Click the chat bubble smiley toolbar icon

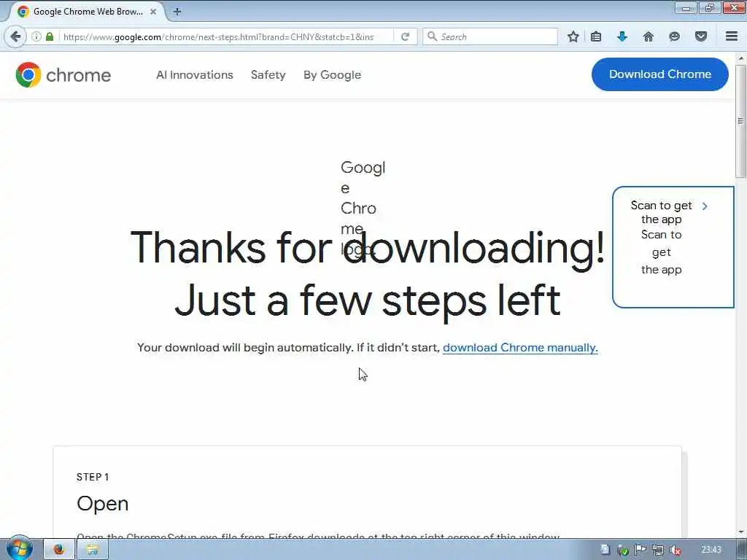tap(674, 36)
